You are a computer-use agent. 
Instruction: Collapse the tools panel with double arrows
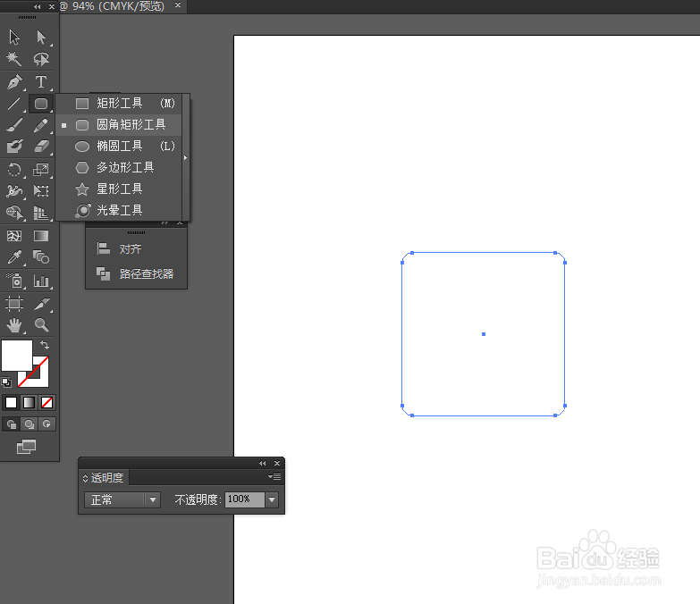point(37,6)
